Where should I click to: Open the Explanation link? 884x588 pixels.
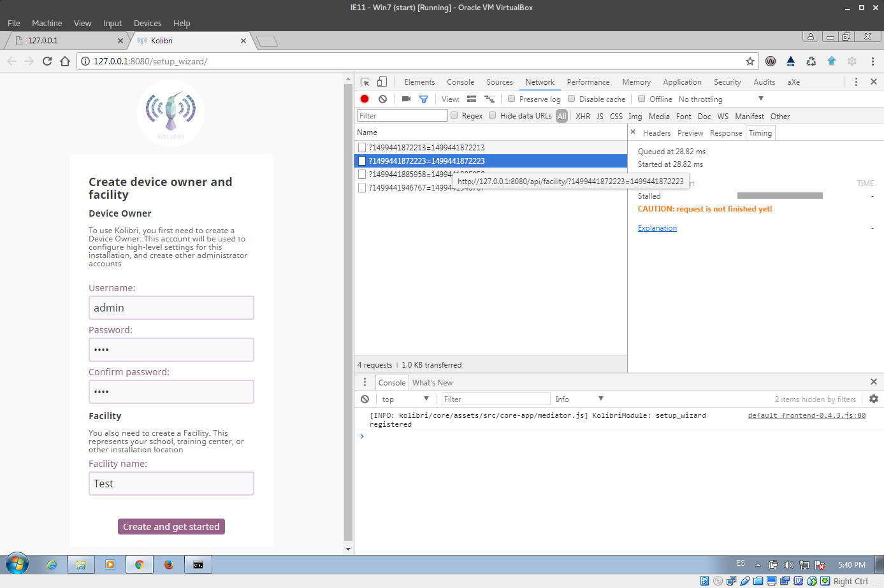[657, 227]
